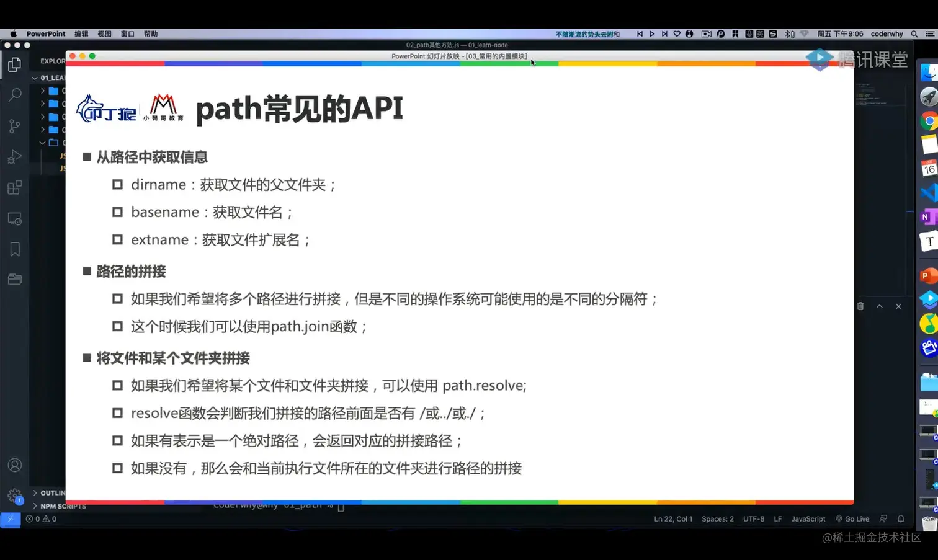The height and width of the screenshot is (560, 938).
Task: Maximize the panel with the up chevron
Action: pyautogui.click(x=879, y=306)
